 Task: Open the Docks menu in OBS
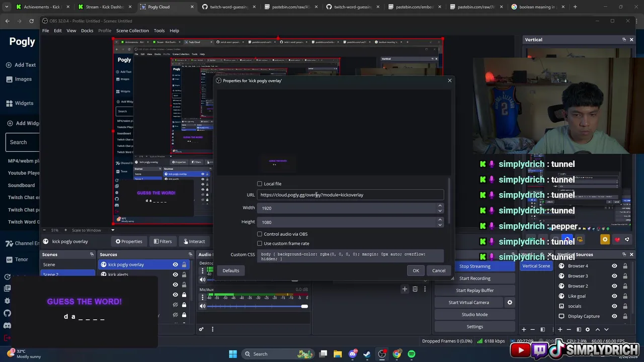(x=87, y=31)
